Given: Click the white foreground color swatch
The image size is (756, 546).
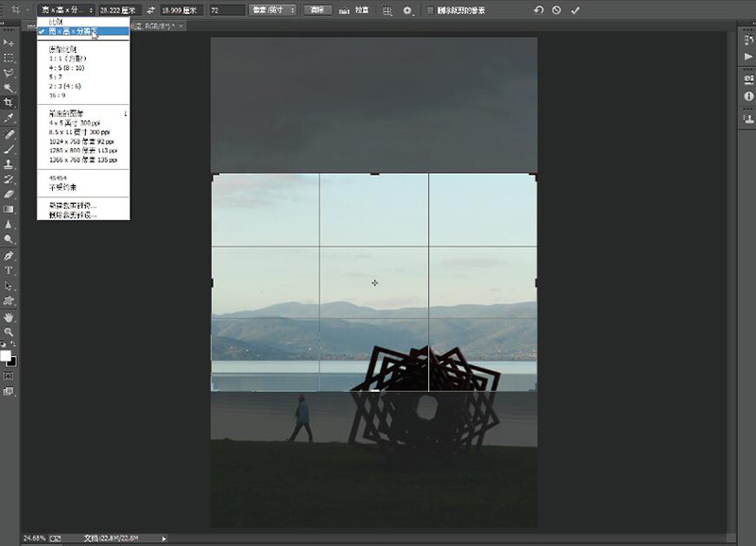Looking at the screenshot, I should 6,356.
